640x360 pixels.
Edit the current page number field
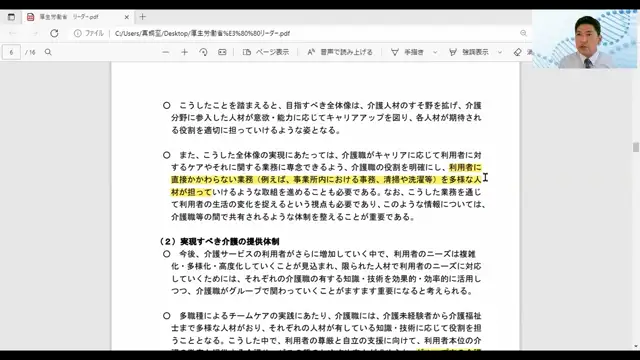click(11, 52)
